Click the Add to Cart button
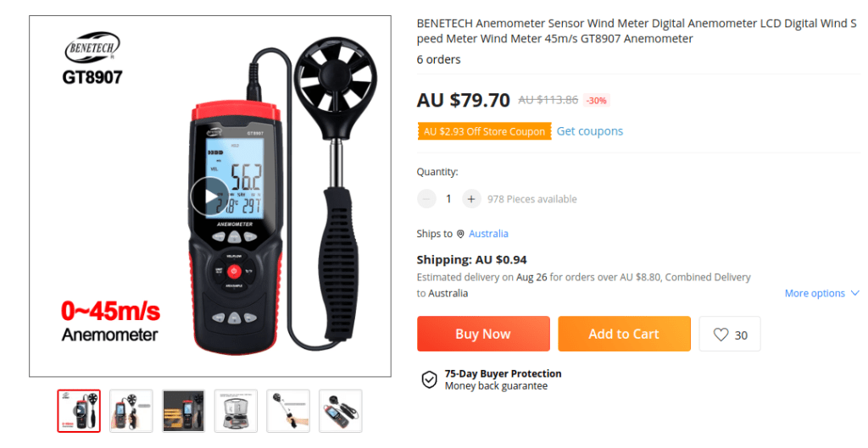 [x=624, y=334]
